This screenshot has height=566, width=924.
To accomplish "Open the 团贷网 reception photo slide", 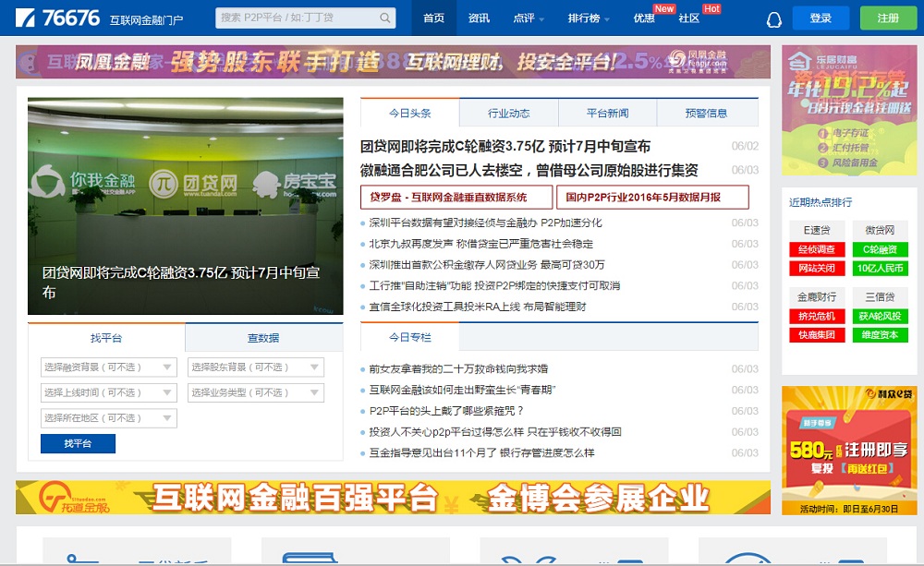I will point(185,206).
